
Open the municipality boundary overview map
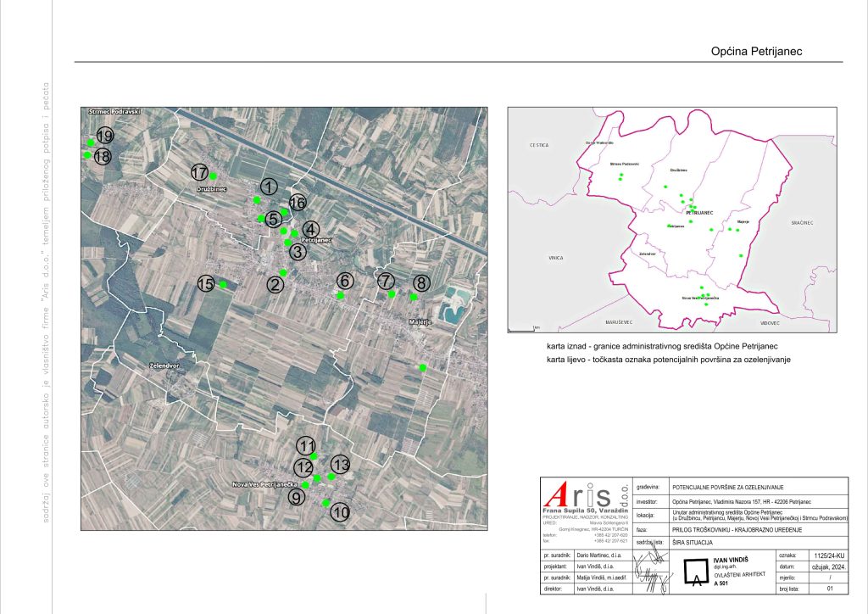pos(670,219)
